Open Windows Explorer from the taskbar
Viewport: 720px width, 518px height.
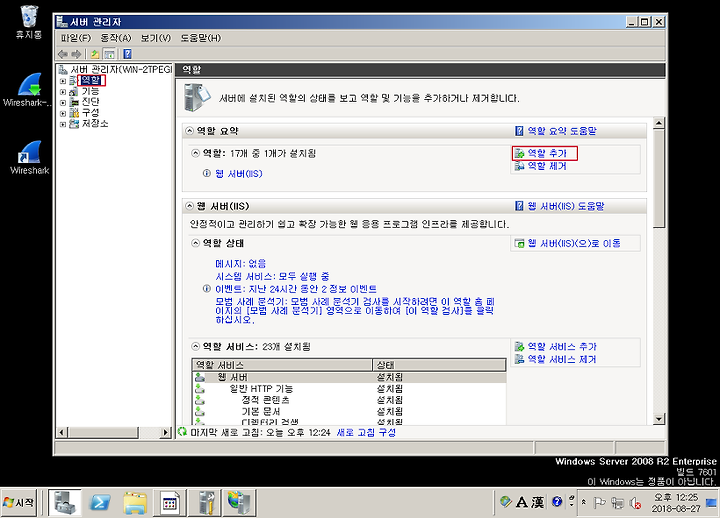point(135,503)
